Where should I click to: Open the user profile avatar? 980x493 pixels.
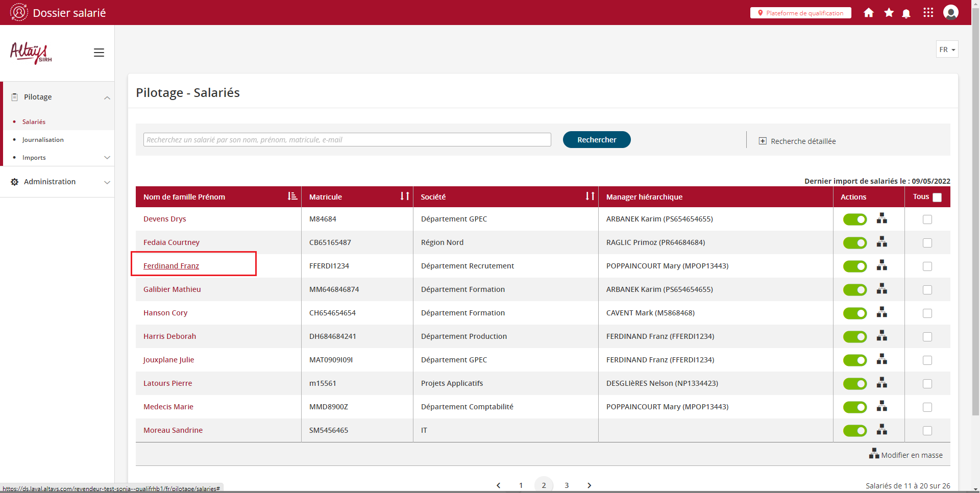(x=950, y=13)
